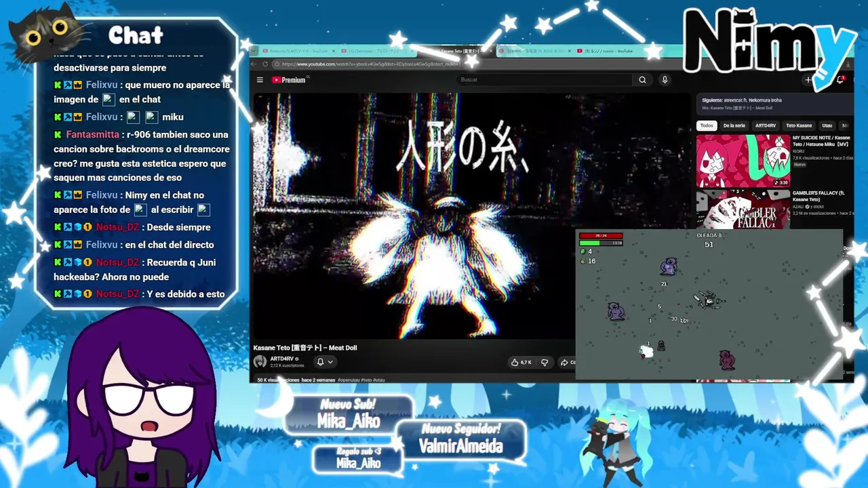Switch to the 'nuono - YouTube' browser tab

[x=609, y=51]
